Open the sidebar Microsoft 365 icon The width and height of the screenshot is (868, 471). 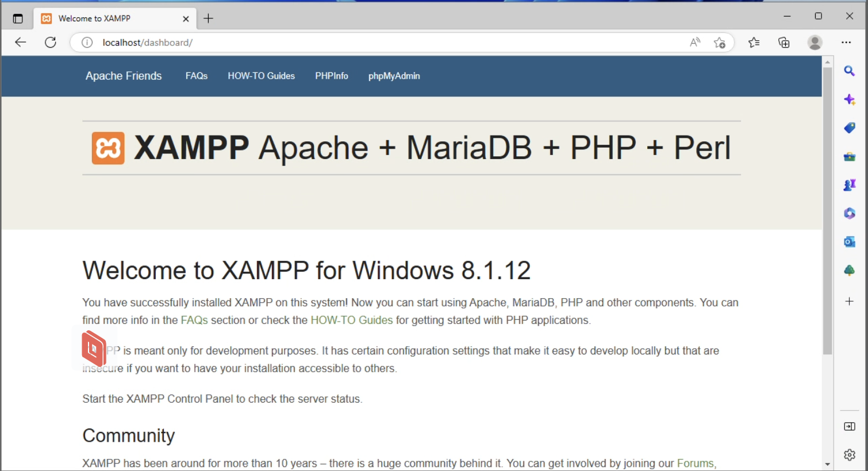(849, 213)
